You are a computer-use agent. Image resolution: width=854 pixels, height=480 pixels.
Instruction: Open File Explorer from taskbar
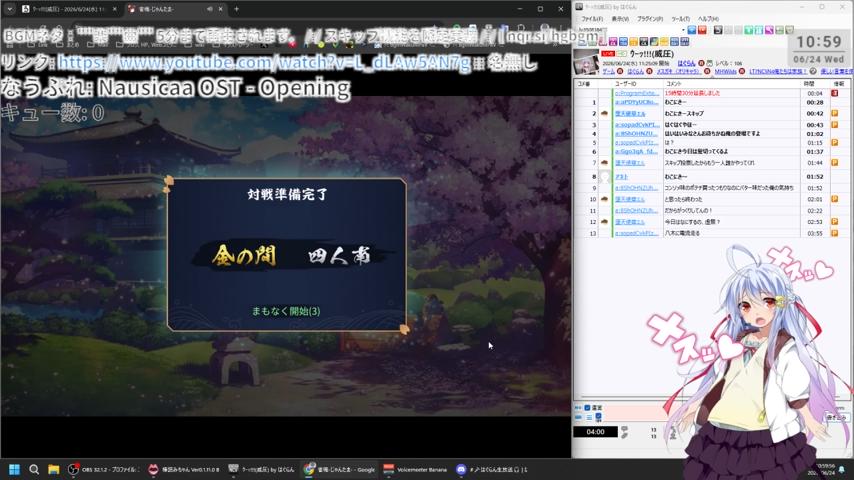tap(53, 469)
